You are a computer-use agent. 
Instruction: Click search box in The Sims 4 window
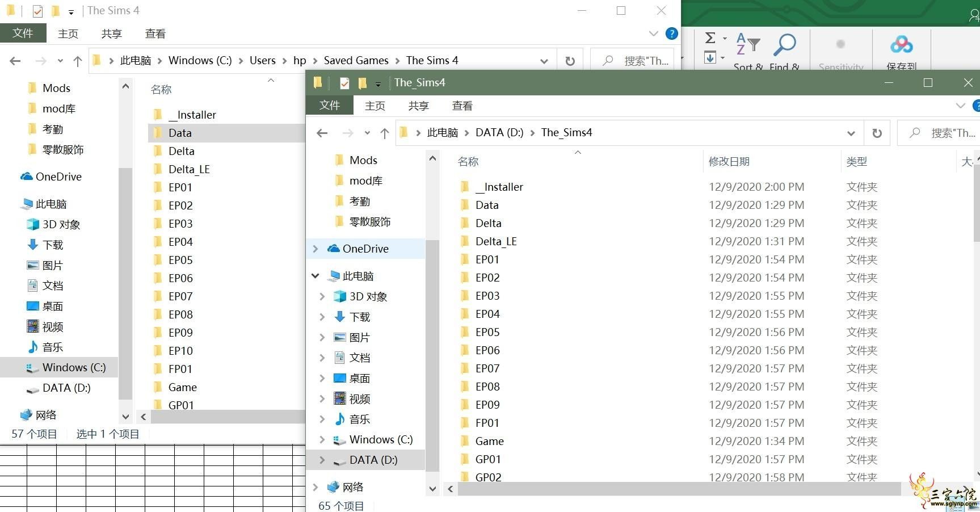click(633, 61)
